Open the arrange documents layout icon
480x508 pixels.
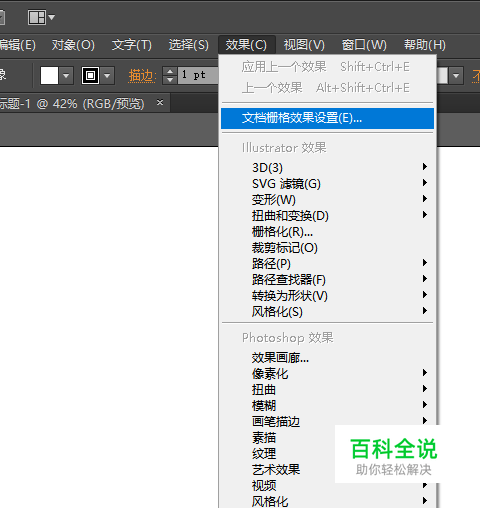[41, 17]
